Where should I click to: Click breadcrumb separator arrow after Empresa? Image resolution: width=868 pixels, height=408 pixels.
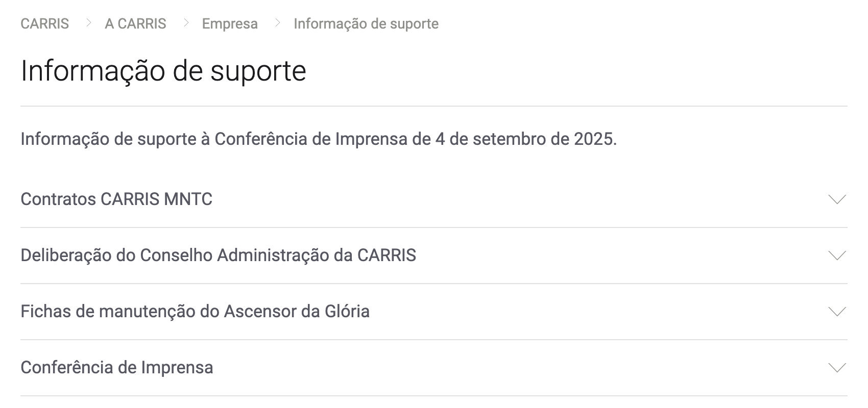coord(277,23)
